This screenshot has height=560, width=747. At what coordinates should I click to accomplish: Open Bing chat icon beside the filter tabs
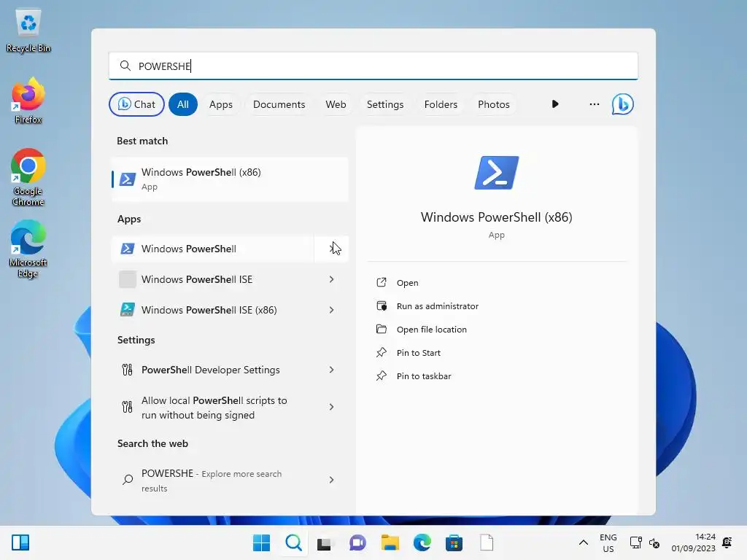(623, 104)
